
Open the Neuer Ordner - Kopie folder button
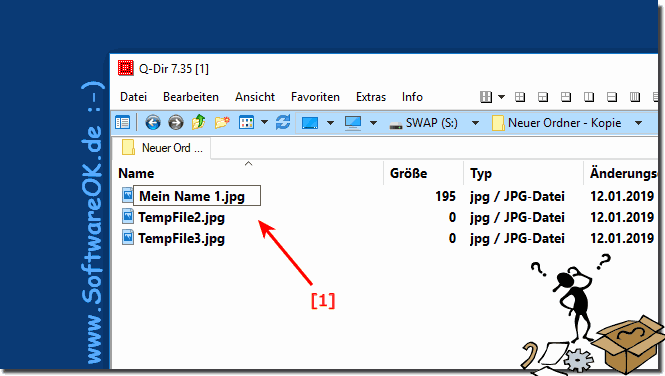pos(557,123)
